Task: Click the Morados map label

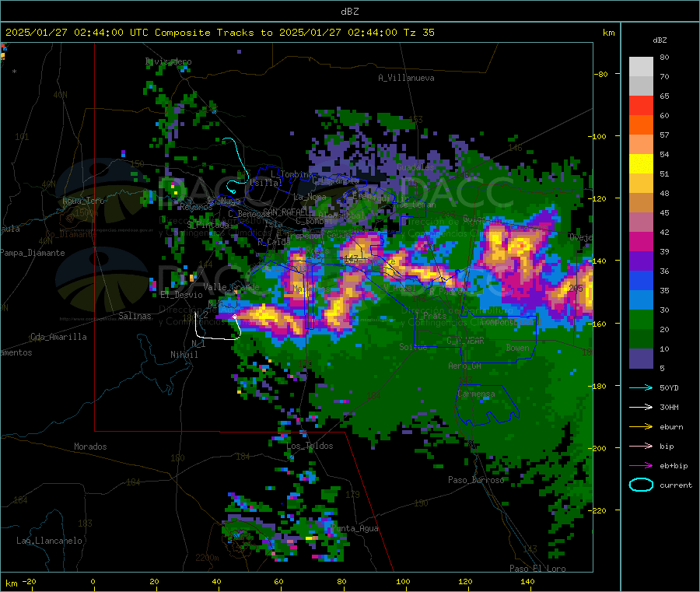Action: (x=90, y=447)
